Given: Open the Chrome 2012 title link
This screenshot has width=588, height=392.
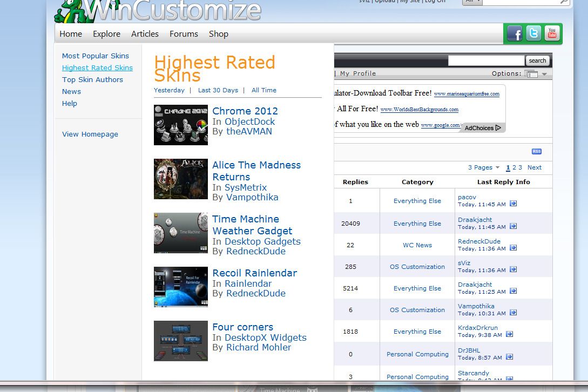Looking at the screenshot, I should coord(245,111).
